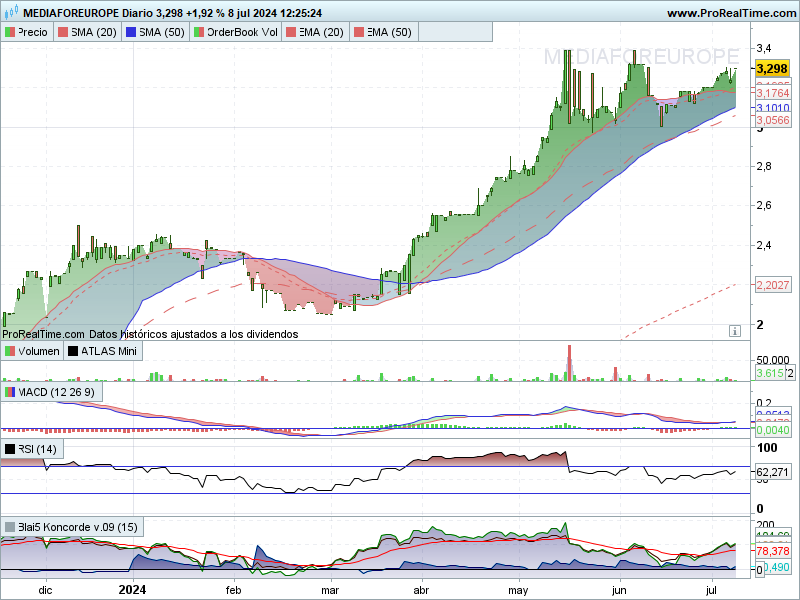The height and width of the screenshot is (600, 800).
Task: Open RSI (14) indicator settings
Action: tap(32, 449)
